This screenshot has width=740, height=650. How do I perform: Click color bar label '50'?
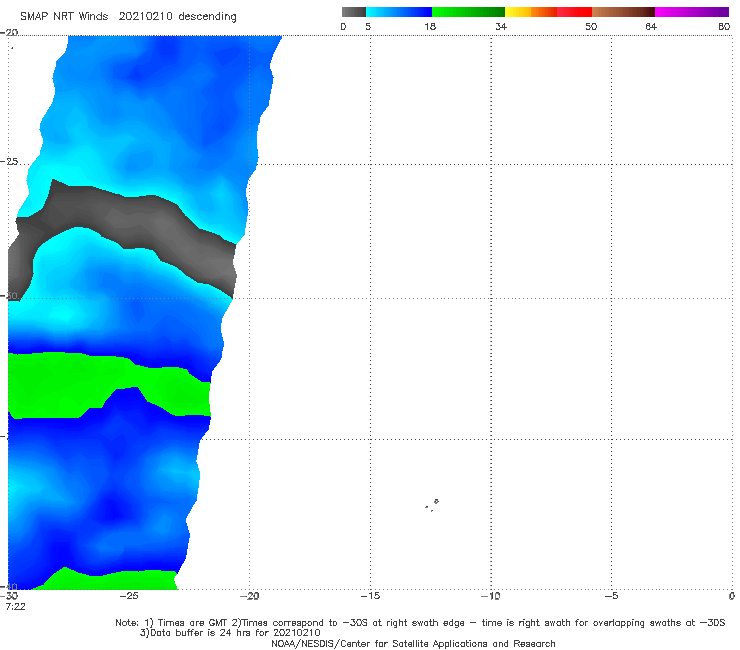pos(591,27)
